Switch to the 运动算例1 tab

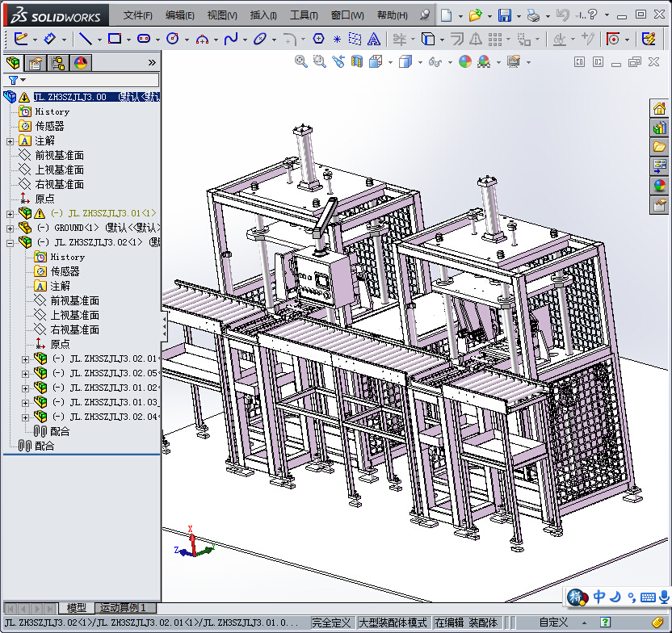pos(123,608)
